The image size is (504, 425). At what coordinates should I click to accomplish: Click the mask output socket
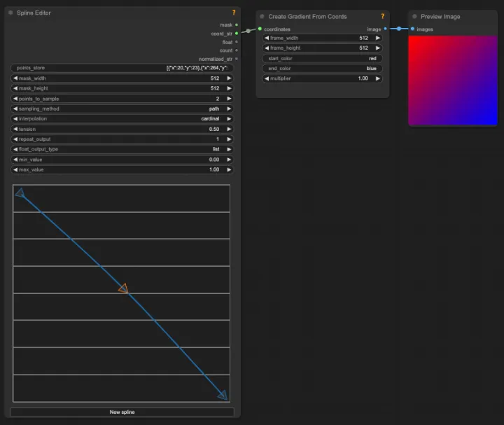(237, 25)
